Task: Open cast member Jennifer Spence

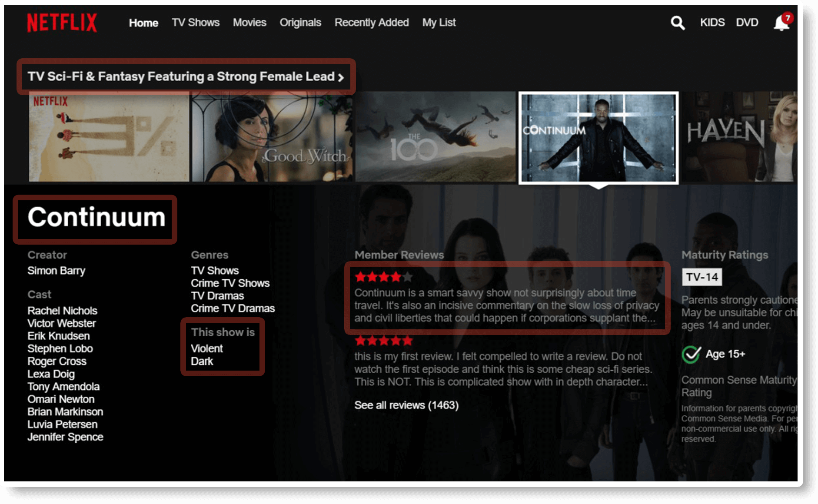Action: (65, 437)
